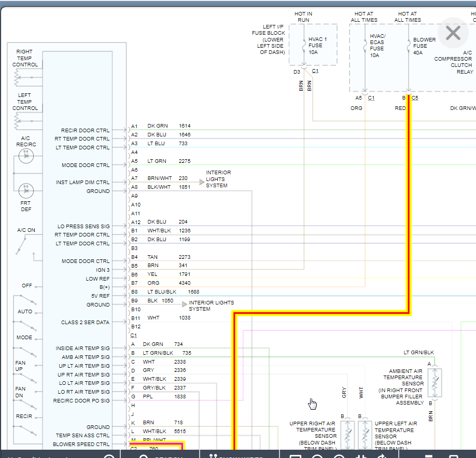The height and width of the screenshot is (458, 476).
Task: Click the highlighted red blower fuse wire
Action: [409, 207]
